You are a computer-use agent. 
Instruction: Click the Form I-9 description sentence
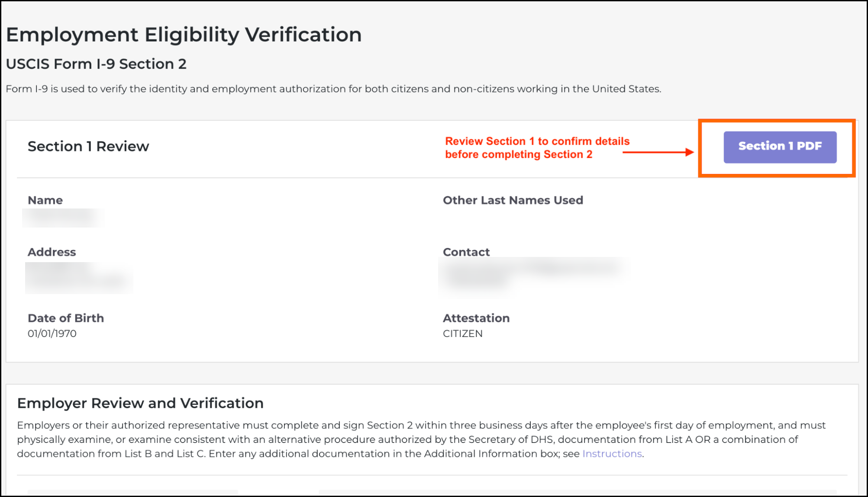(x=333, y=89)
